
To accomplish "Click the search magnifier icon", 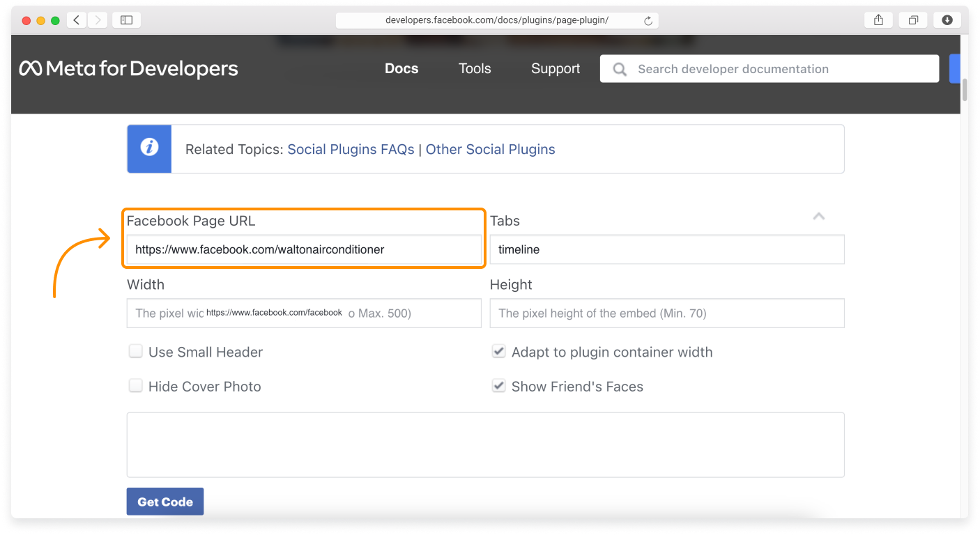I will pyautogui.click(x=619, y=69).
